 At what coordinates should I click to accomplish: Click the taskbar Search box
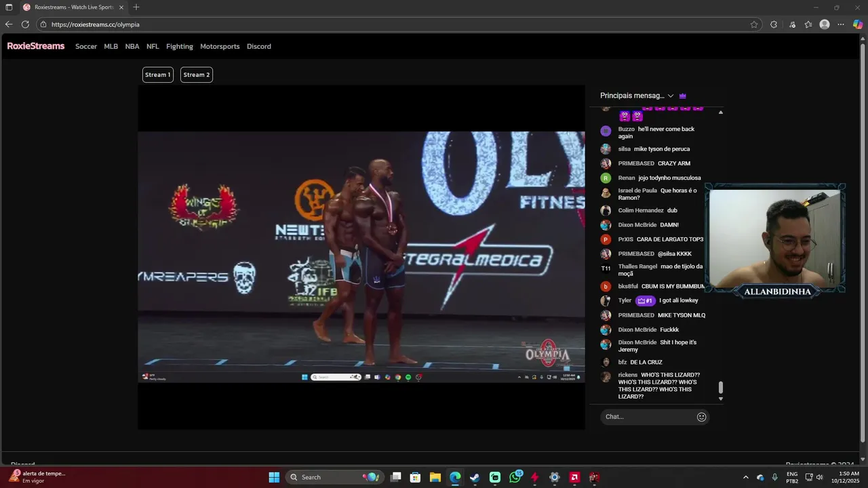(x=334, y=477)
